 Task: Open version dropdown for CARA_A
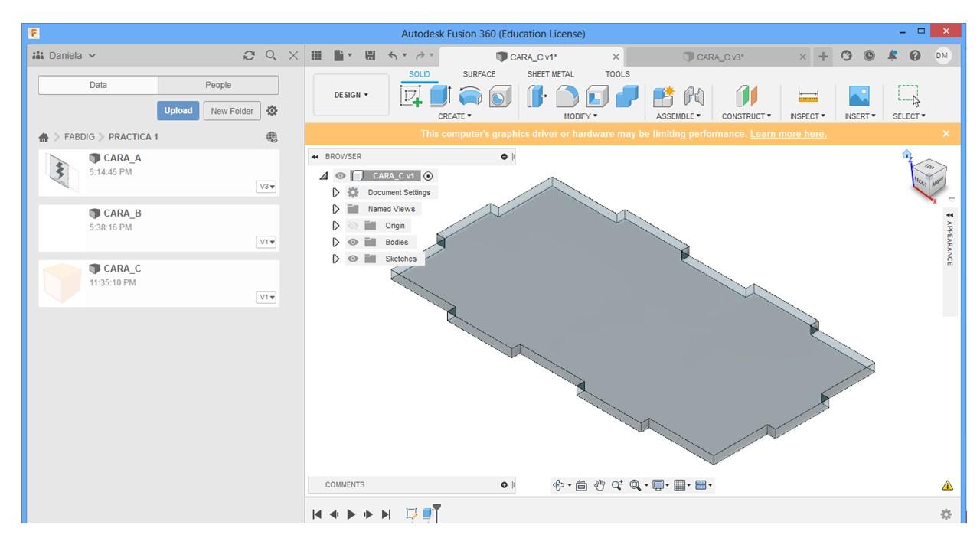pyautogui.click(x=266, y=187)
